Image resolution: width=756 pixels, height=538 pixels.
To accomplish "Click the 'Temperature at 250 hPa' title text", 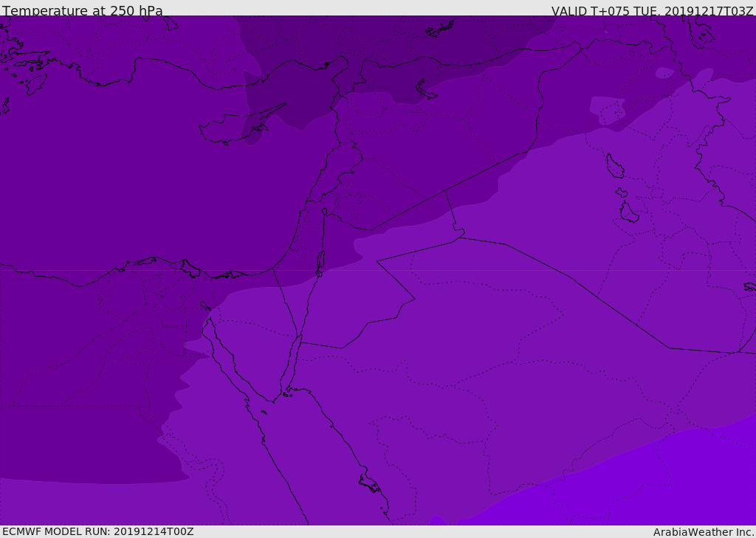I will pos(83,10).
